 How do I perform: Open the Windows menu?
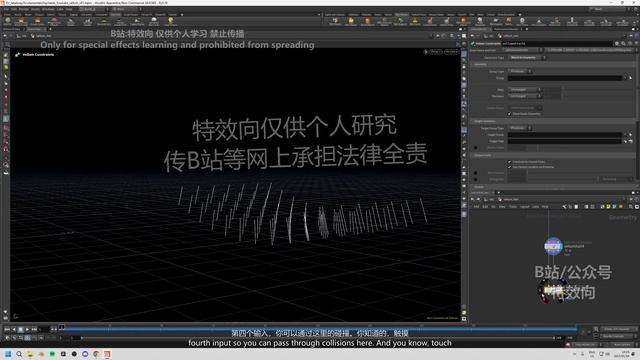click(48, 9)
